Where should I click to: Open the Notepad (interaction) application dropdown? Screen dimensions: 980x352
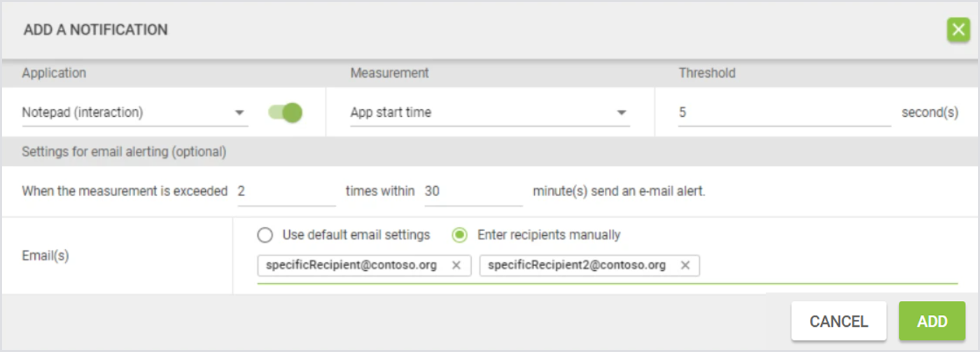click(x=126, y=113)
